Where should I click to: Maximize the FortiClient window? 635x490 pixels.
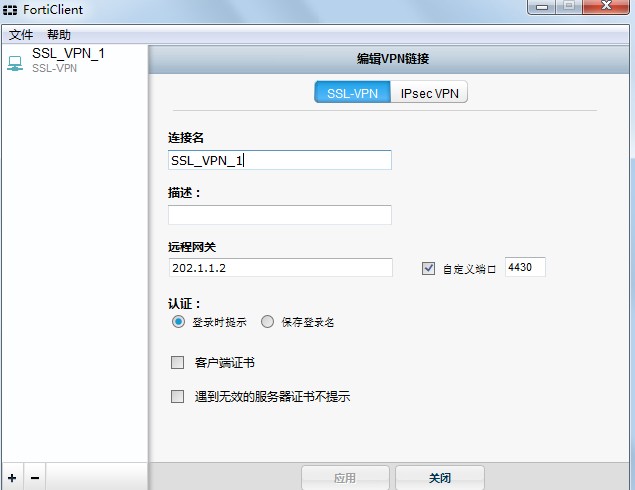tap(569, 6)
